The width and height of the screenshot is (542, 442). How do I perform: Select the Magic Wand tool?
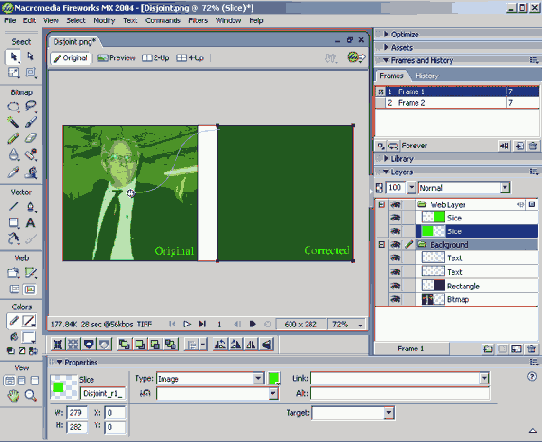(13, 122)
